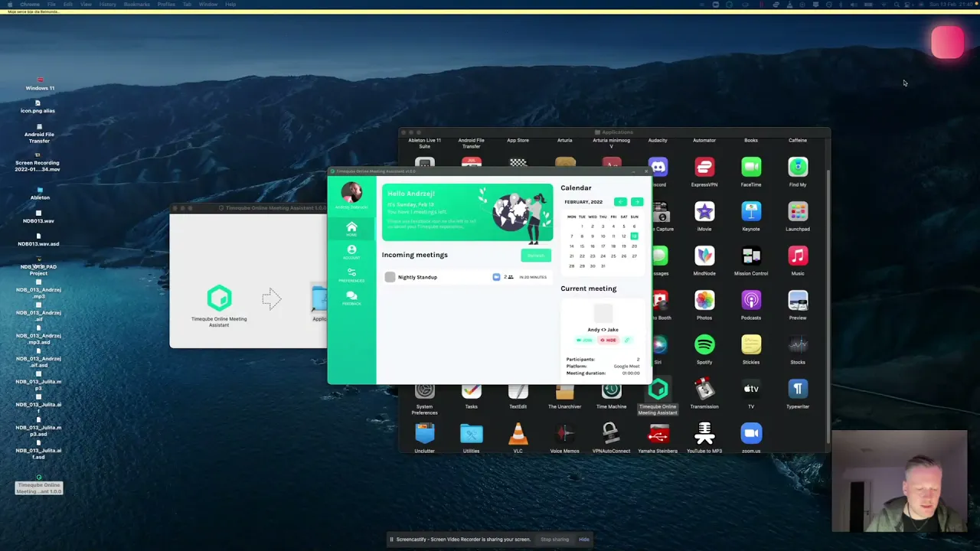Open the History menu in the menu bar

point(107,4)
